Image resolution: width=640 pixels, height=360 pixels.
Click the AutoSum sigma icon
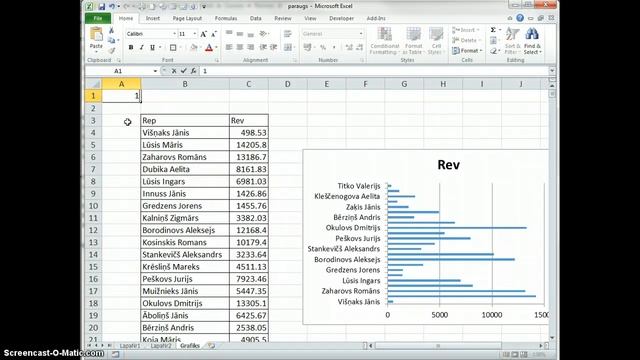point(493,30)
